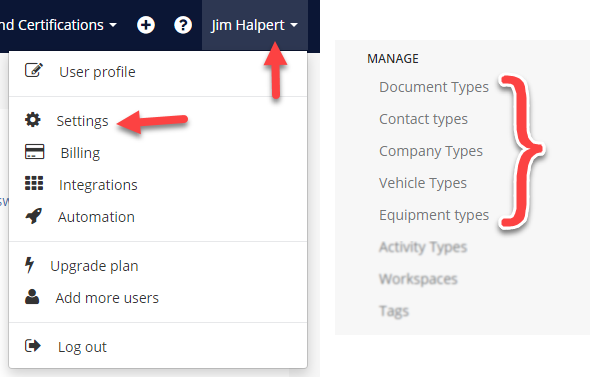This screenshot has width=590, height=377.
Task: Expand the Certifications navbar dropdown
Action: pos(58,25)
